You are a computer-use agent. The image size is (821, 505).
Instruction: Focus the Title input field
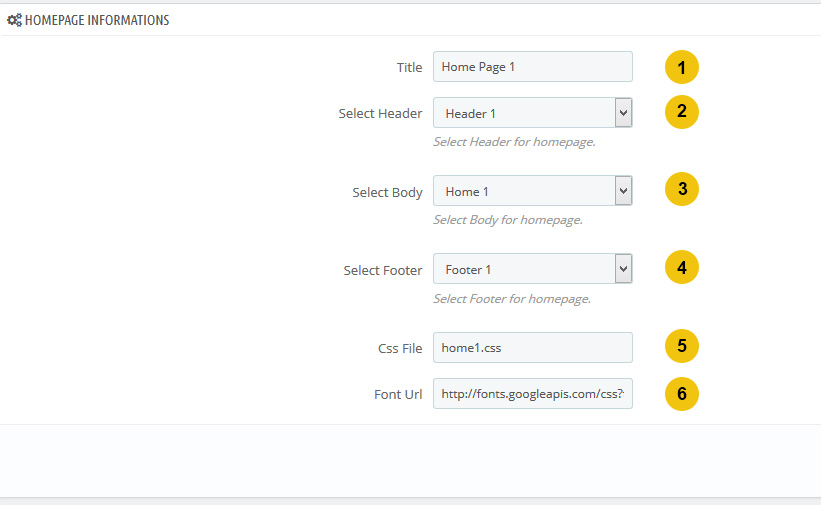pyautogui.click(x=532, y=67)
